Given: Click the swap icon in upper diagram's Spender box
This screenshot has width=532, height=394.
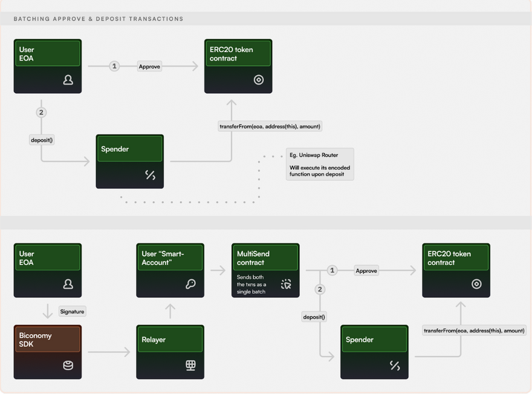Looking at the screenshot, I should tap(151, 175).
